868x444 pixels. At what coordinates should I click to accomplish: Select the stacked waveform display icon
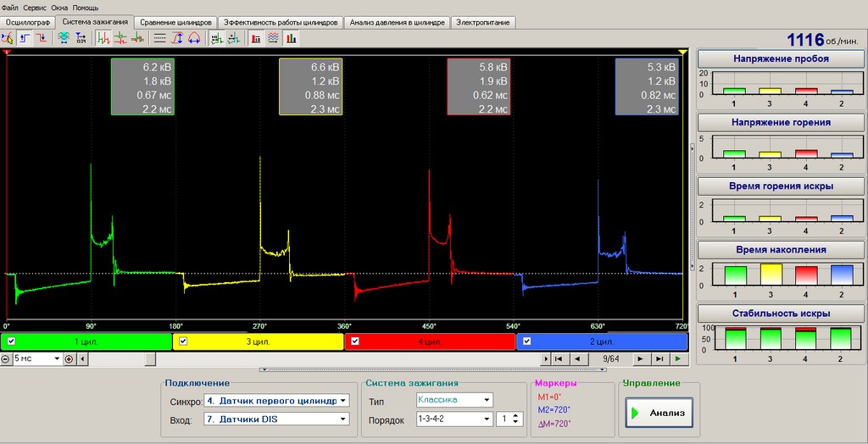[120, 38]
